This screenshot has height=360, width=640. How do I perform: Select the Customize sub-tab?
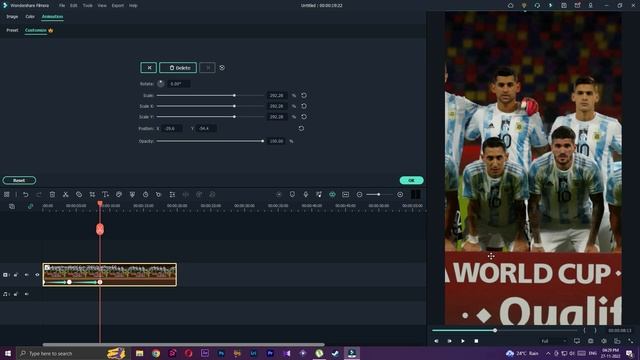click(x=36, y=30)
